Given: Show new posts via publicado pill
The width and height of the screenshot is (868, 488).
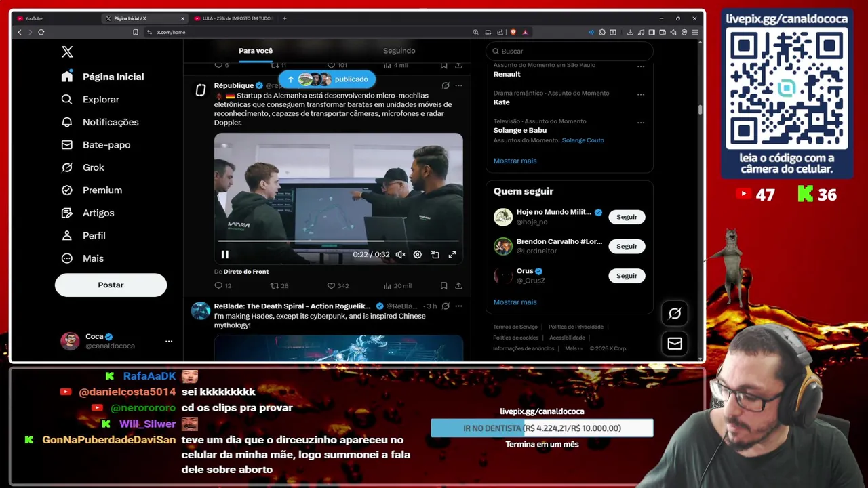Looking at the screenshot, I should point(327,79).
